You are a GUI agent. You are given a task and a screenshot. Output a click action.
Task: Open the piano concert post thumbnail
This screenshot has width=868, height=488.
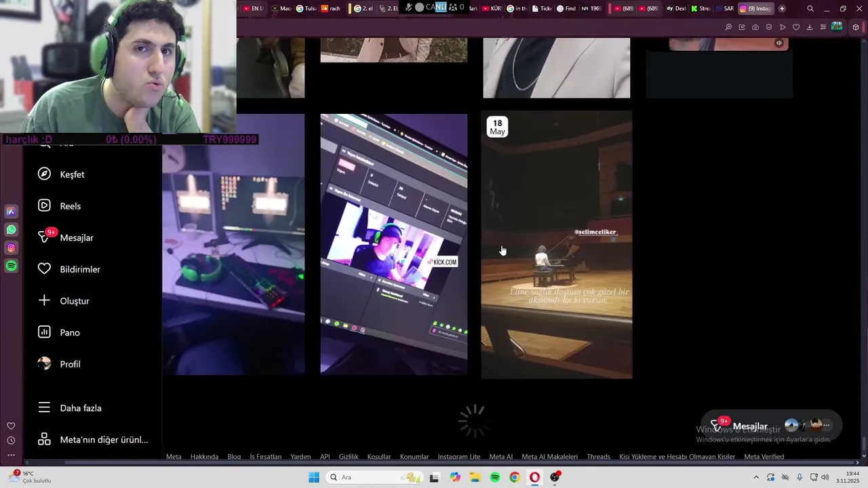click(x=556, y=245)
